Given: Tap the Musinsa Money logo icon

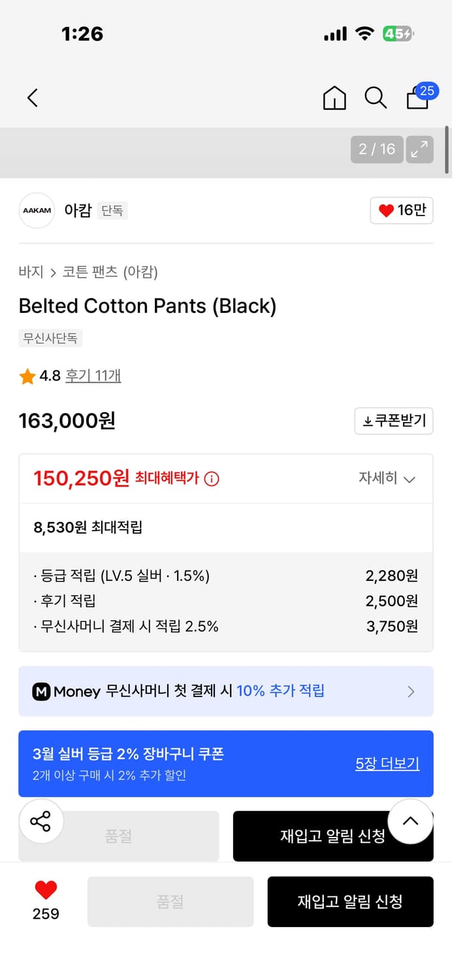Looking at the screenshot, I should (41, 691).
